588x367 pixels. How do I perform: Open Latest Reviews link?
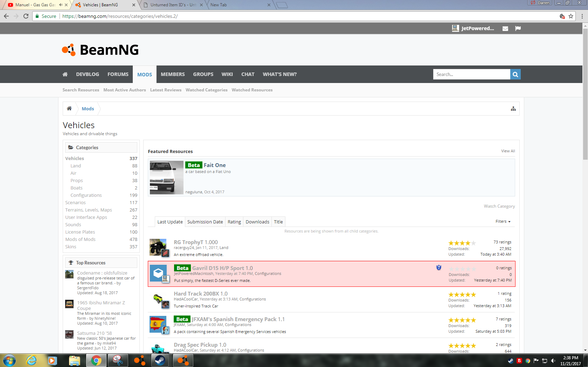(x=166, y=90)
